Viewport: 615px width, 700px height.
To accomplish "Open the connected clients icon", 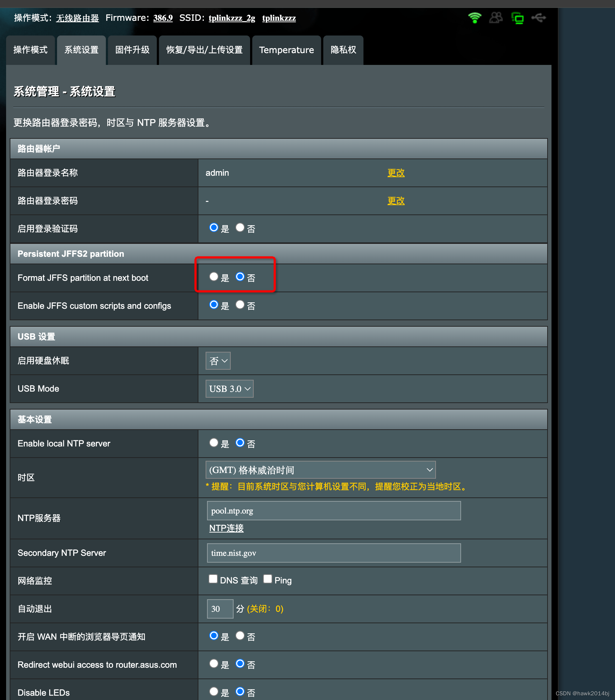I will 496,18.
